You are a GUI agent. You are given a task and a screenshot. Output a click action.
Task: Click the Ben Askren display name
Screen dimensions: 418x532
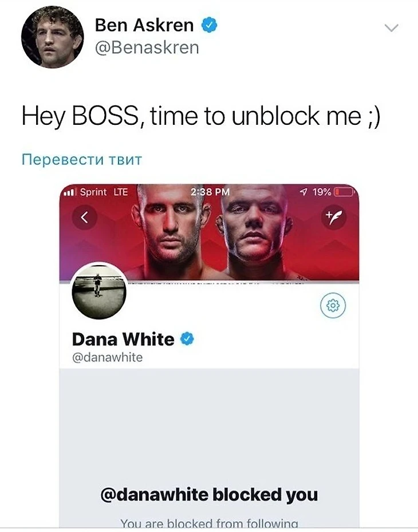144,25
